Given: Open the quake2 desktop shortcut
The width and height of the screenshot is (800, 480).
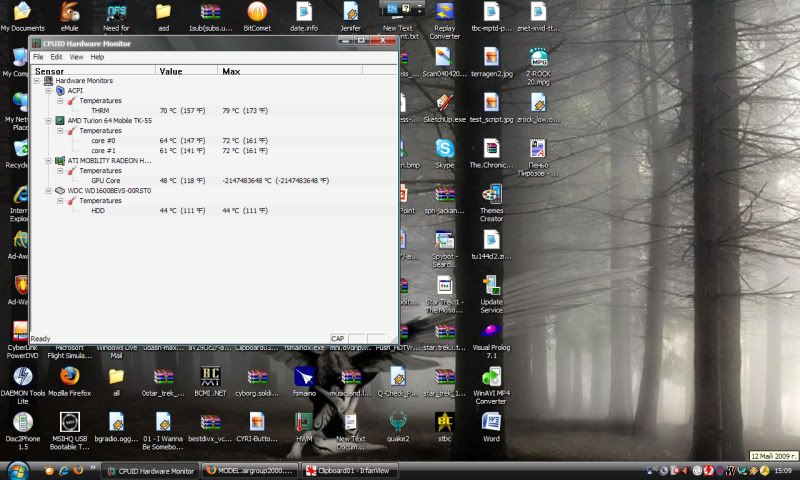Looking at the screenshot, I should (398, 423).
